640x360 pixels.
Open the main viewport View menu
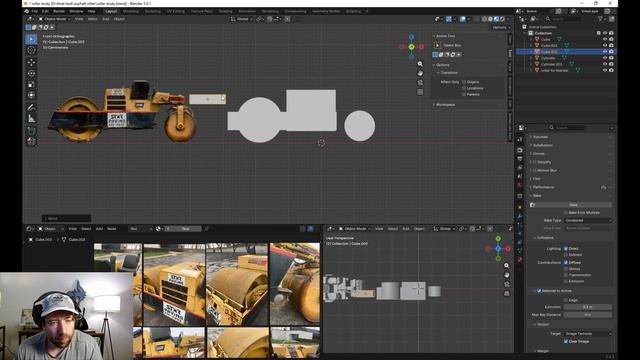pos(79,19)
